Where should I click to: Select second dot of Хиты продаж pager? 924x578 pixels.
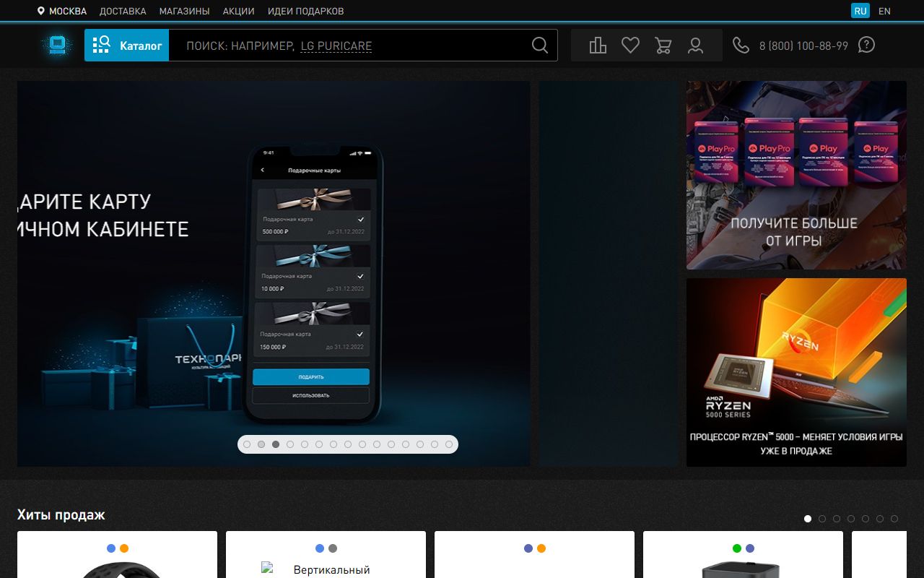(x=822, y=519)
